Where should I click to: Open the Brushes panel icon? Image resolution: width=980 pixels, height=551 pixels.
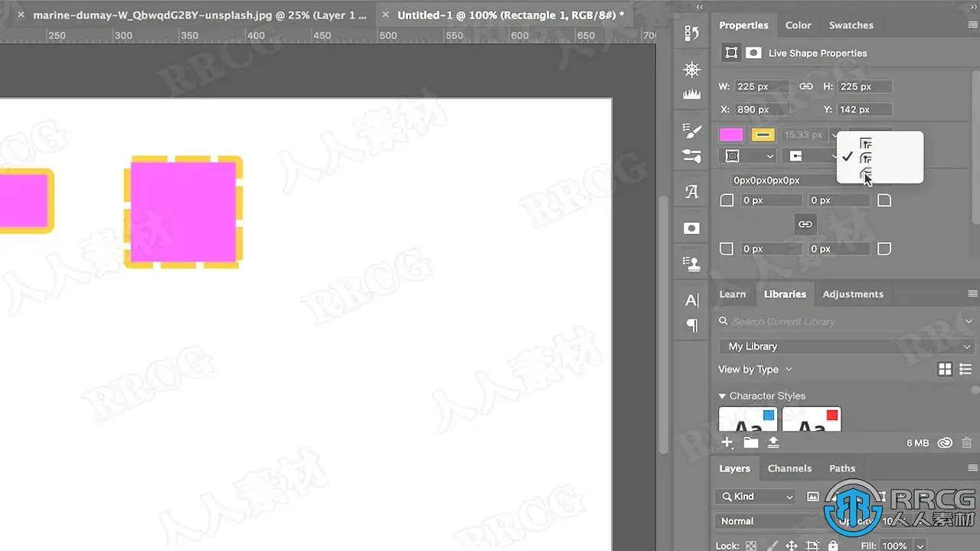click(692, 155)
